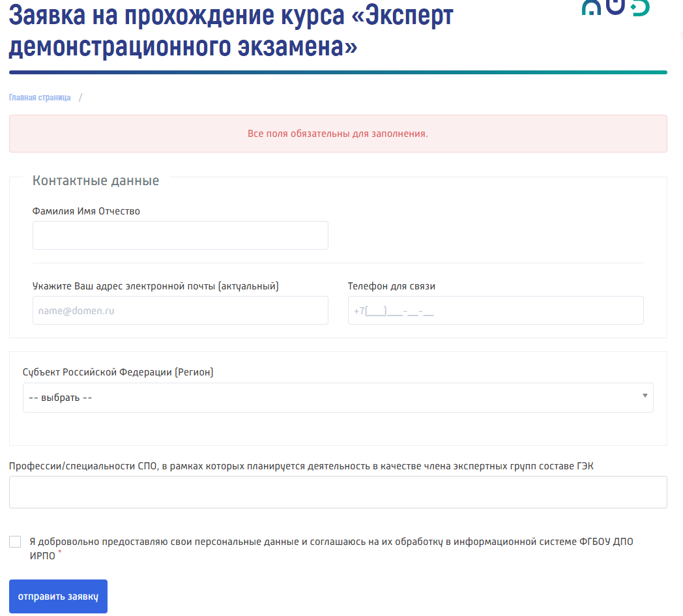Click the 'Субъект Российской Федерации (Регион)' label
This screenshot has height=616, width=683.
(x=118, y=372)
